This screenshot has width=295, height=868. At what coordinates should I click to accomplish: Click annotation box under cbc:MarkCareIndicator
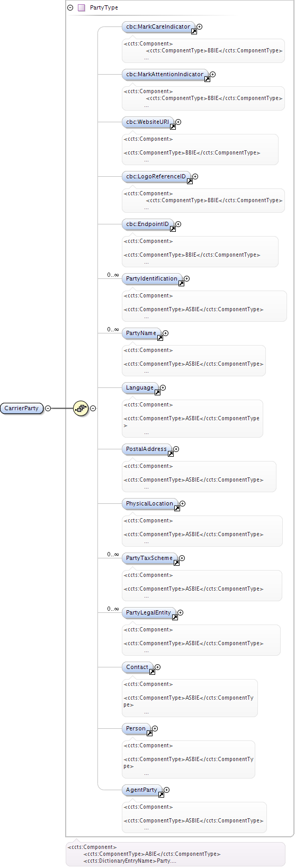203,50
